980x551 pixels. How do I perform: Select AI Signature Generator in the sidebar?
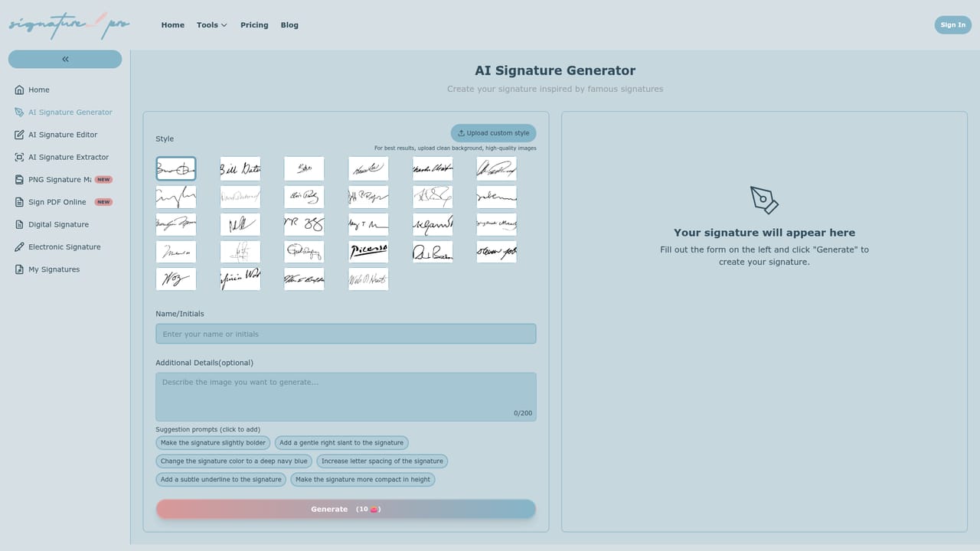click(65, 112)
